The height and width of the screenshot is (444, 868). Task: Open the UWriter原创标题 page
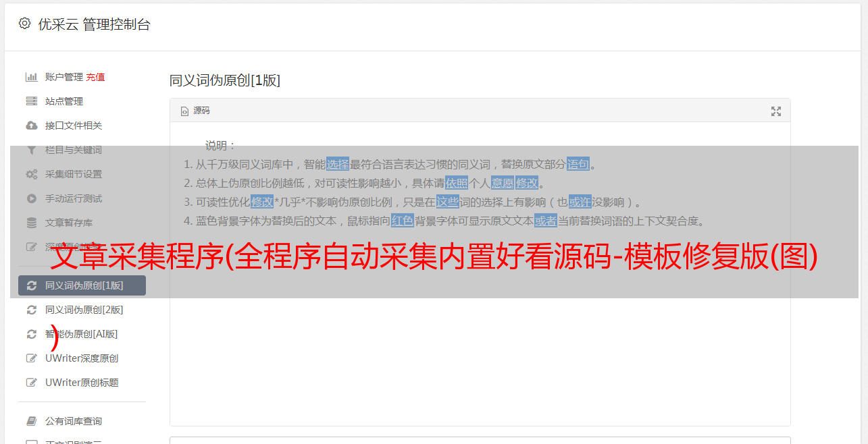coord(82,383)
